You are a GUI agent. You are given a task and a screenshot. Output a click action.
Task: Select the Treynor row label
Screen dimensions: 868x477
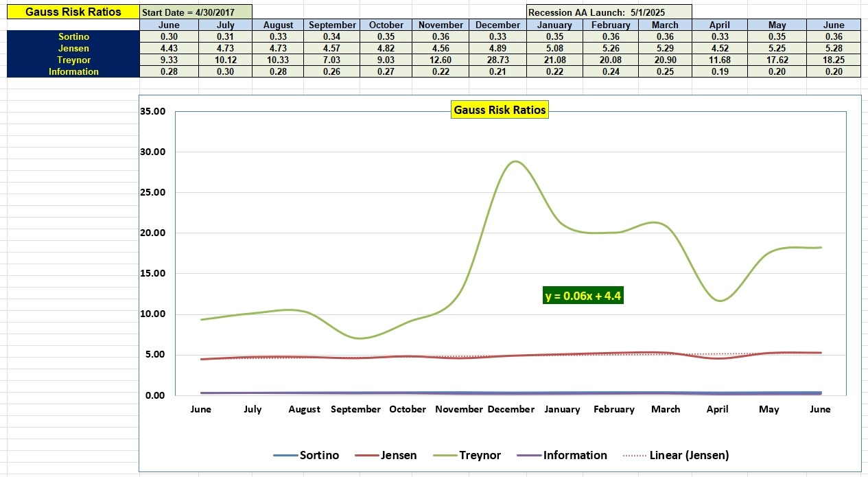tap(73, 60)
